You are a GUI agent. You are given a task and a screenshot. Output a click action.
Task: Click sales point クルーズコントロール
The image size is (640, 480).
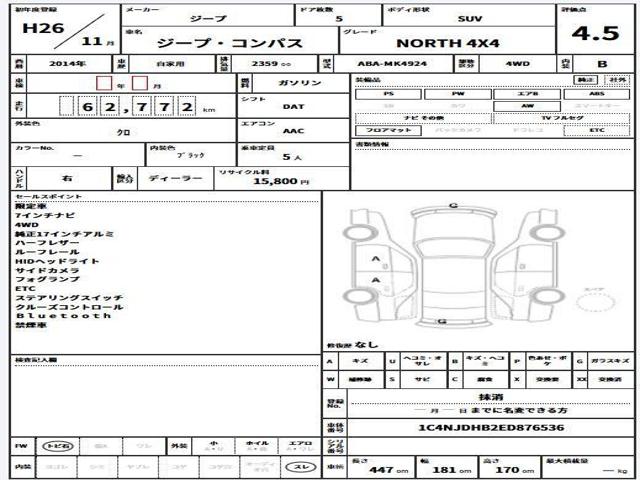tap(69, 307)
